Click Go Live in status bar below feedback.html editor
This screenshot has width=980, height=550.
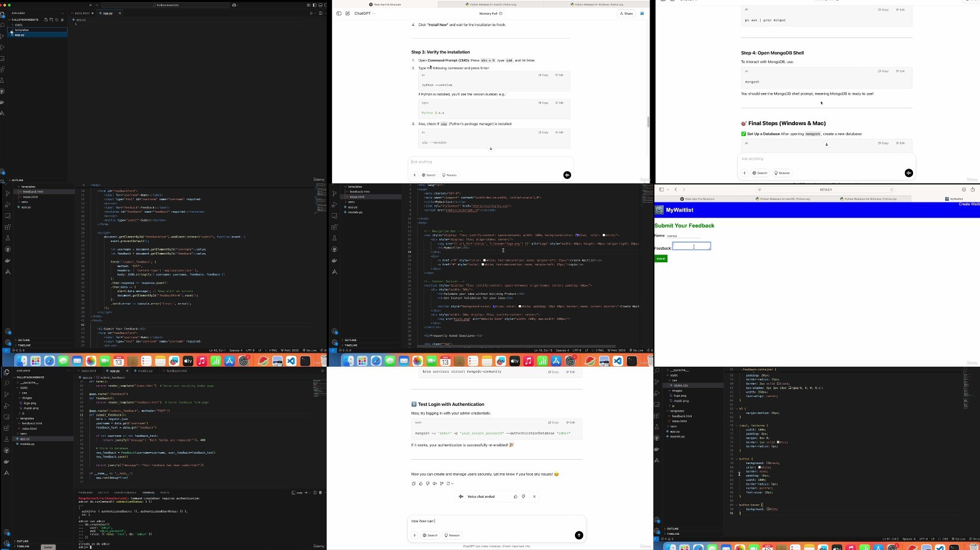coord(311,350)
